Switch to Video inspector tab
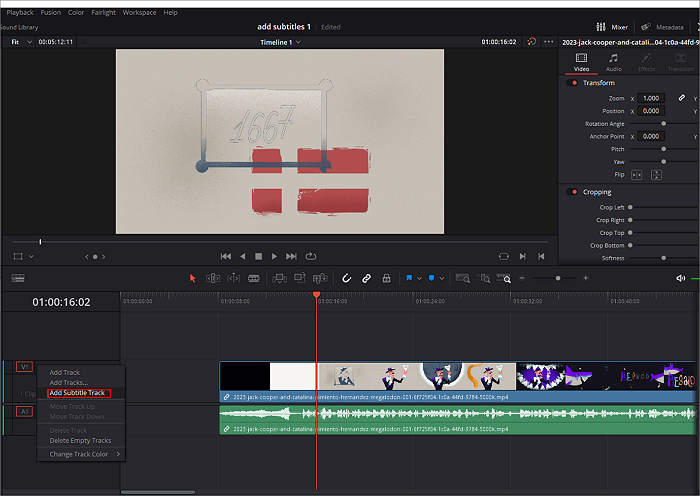Screen dimensions: 700x496 coord(581,63)
